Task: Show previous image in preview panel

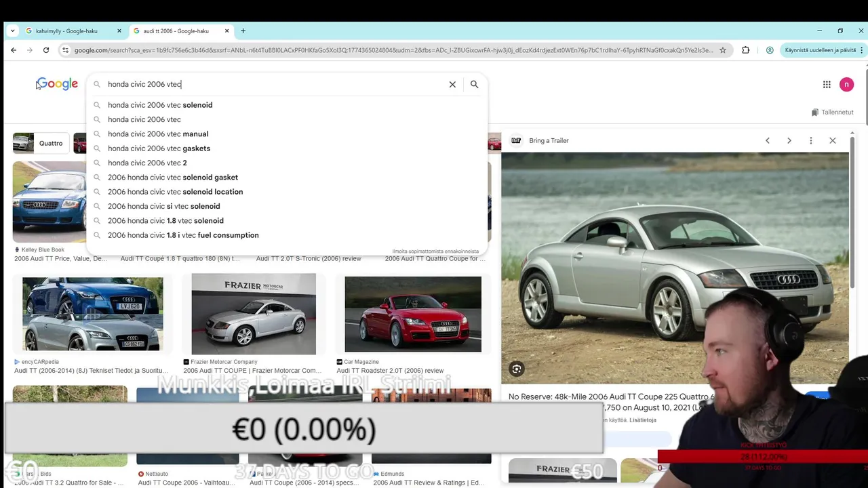Action: coord(768,140)
